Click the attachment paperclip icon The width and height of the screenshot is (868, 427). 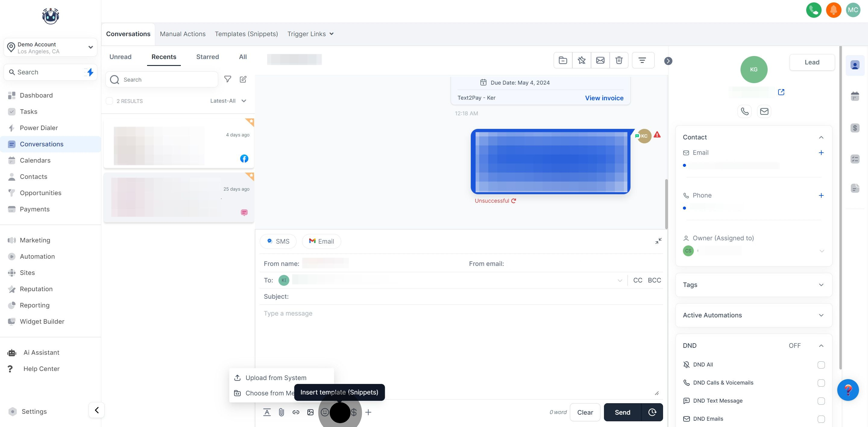click(281, 412)
